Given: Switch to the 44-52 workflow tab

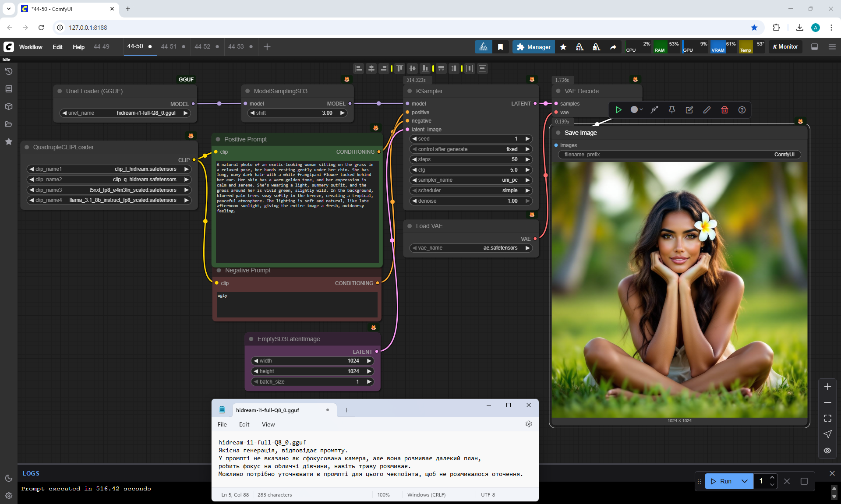Looking at the screenshot, I should (202, 46).
